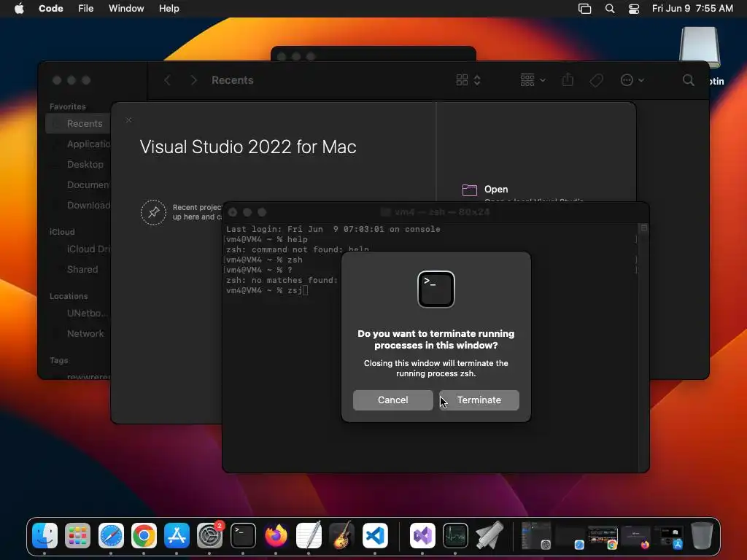
Task: Switch Finder view mode icon selector
Action: [468, 80]
